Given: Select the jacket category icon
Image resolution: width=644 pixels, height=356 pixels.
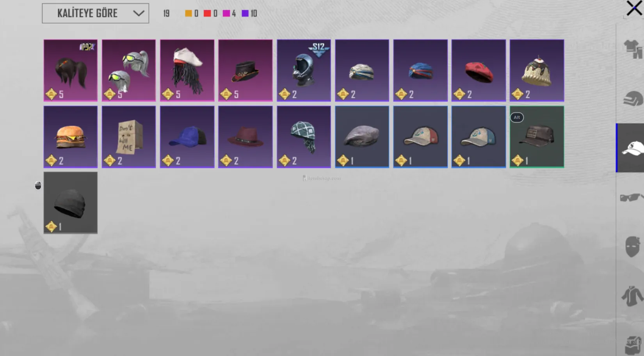Looking at the screenshot, I should [632, 296].
